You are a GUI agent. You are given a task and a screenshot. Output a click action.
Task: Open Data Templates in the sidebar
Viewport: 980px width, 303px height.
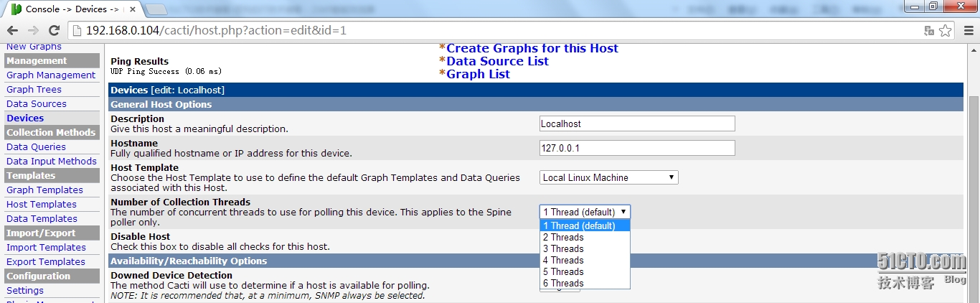tap(42, 218)
